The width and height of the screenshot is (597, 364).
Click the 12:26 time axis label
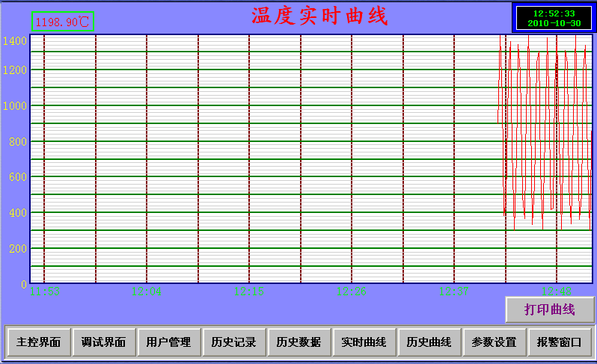(352, 291)
